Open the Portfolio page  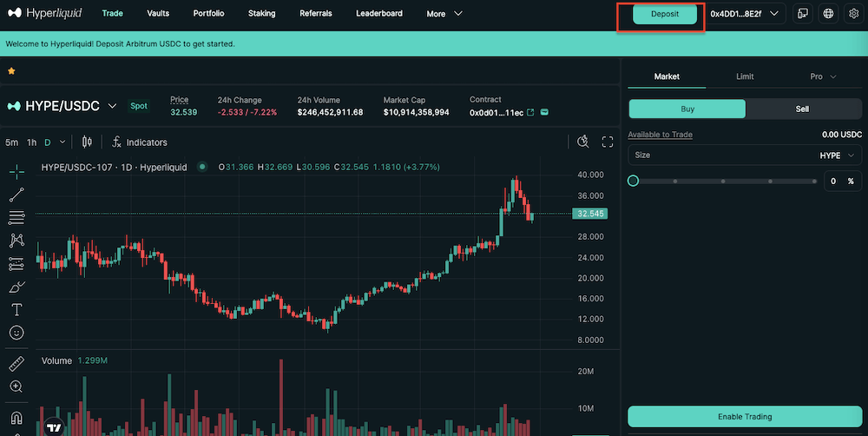coord(208,13)
